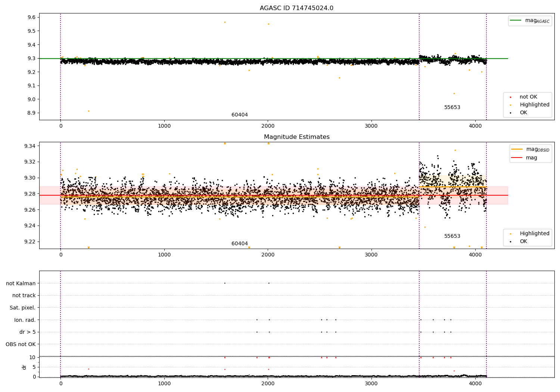Click the "Ion. rad." row label
The width and height of the screenshot is (560, 392).
pyautogui.click(x=25, y=320)
